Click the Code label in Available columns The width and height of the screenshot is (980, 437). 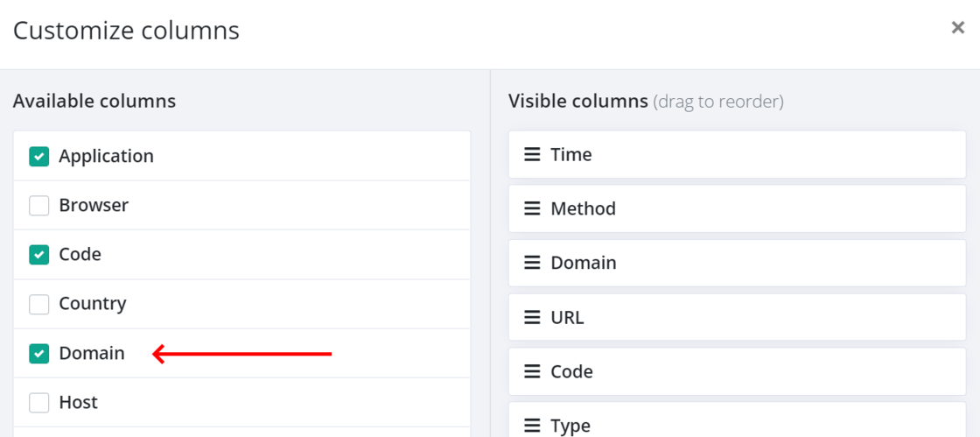(80, 255)
